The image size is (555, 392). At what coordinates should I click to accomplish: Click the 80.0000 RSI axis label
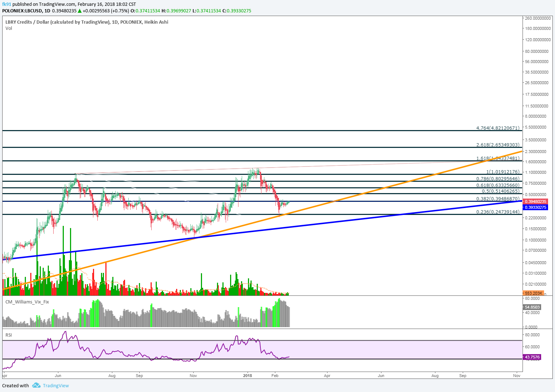coord(532,335)
